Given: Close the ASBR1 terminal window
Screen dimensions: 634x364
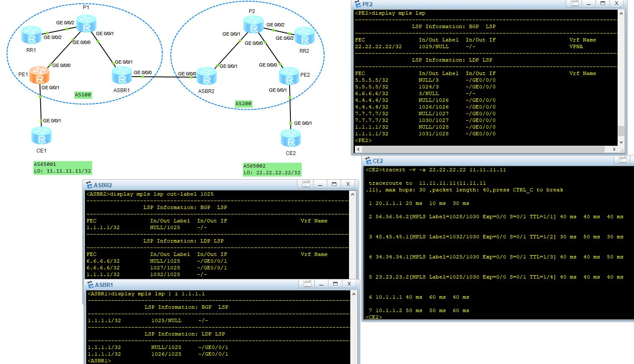Looking at the screenshot, I should (349, 284).
